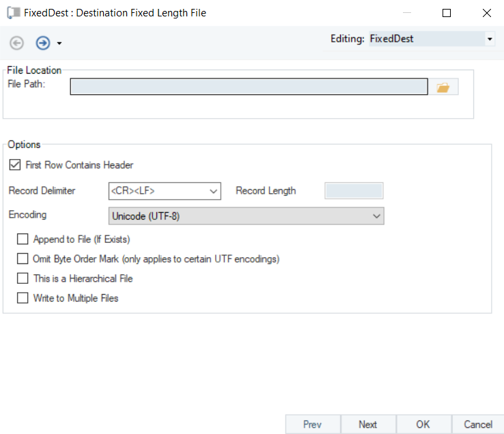The image size is (504, 434).
Task: Focus the Record Length input box
Action: point(354,191)
